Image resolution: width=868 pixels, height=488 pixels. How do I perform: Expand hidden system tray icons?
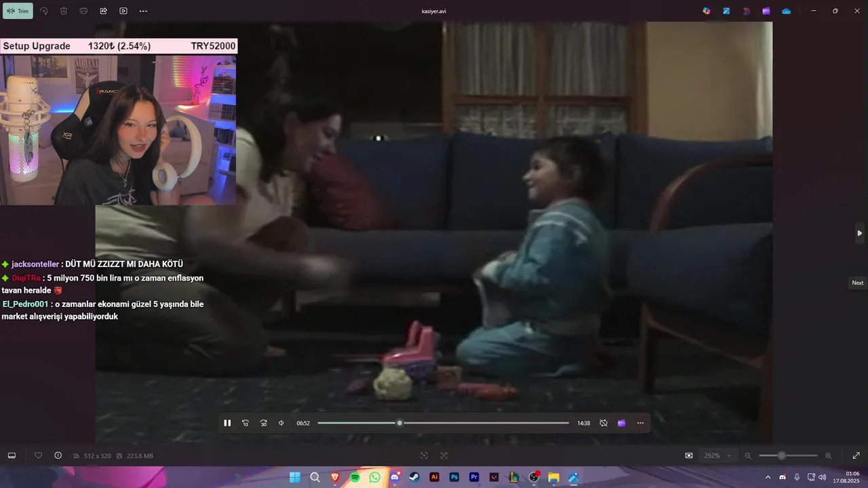pos(768,477)
